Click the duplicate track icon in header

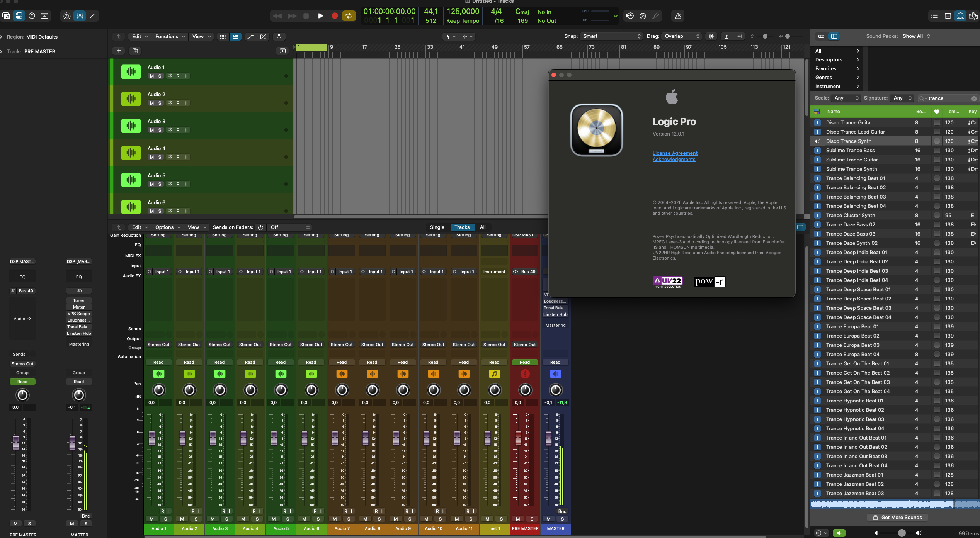point(135,51)
